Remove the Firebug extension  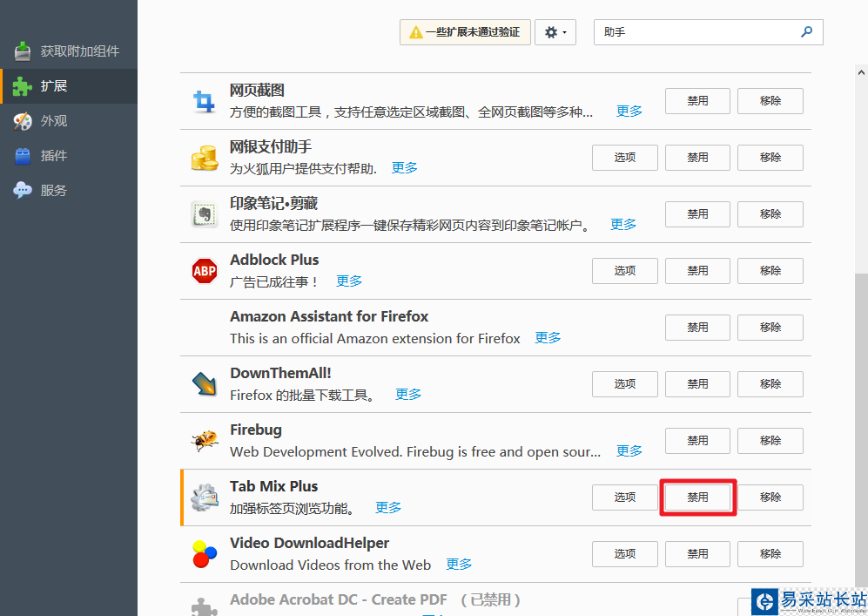click(770, 440)
